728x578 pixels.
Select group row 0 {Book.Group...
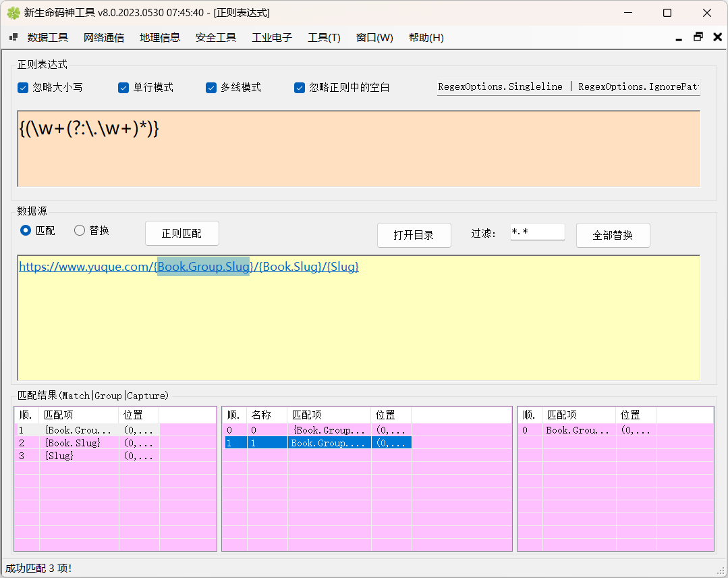pyautogui.click(x=318, y=430)
